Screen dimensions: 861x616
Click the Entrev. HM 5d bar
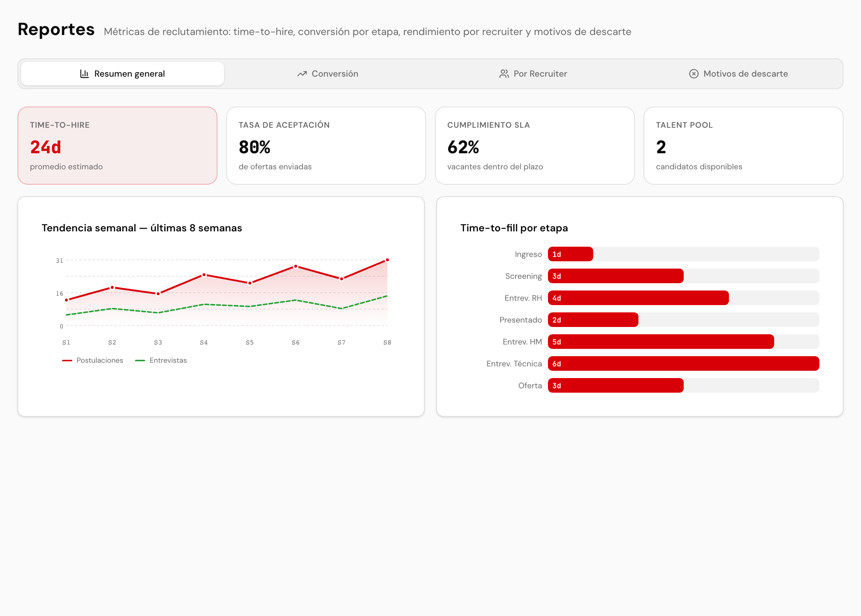(661, 342)
